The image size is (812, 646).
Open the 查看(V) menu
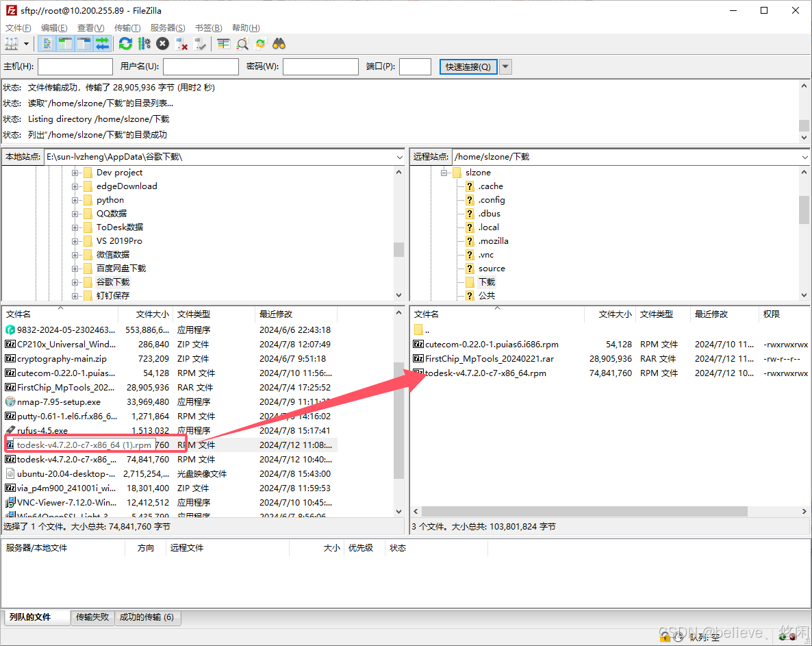tap(90, 28)
